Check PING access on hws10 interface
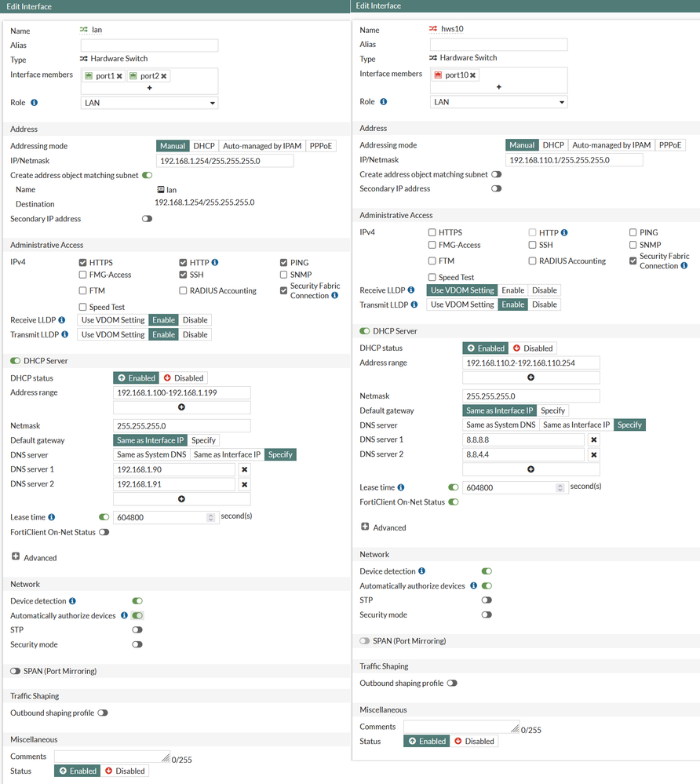This screenshot has height=784, width=700. pyautogui.click(x=633, y=232)
